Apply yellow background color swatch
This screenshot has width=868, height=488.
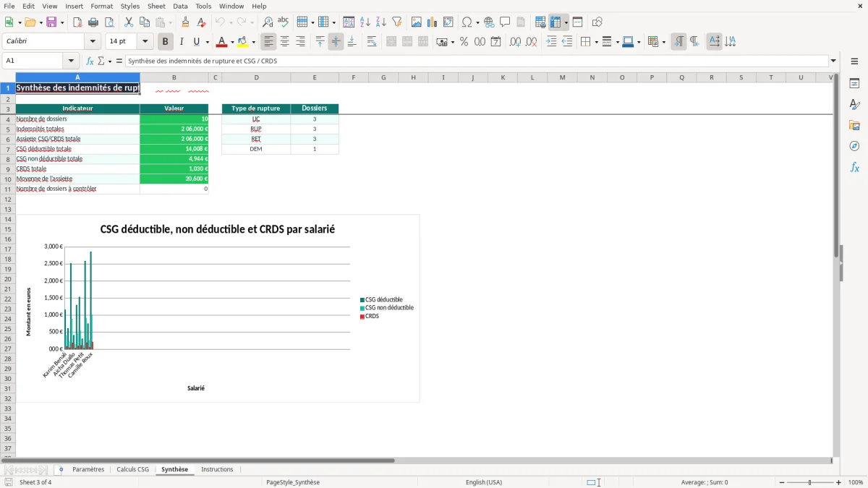(243, 42)
